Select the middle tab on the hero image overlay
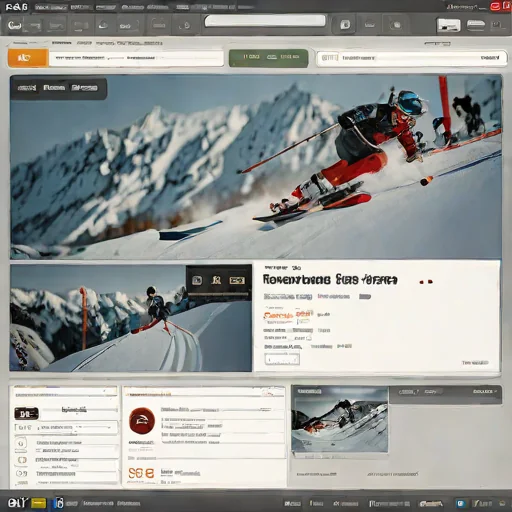Image resolution: width=512 pixels, height=512 pixels. 54,88
